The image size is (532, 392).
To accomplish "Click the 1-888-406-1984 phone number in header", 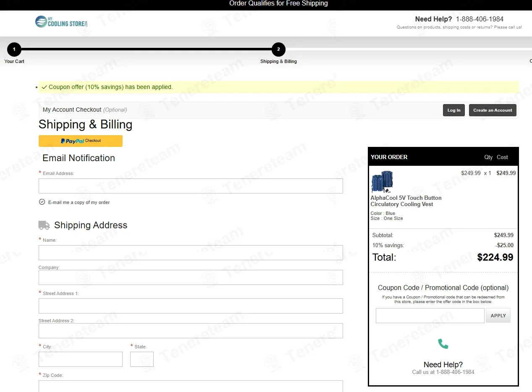I will click(480, 19).
